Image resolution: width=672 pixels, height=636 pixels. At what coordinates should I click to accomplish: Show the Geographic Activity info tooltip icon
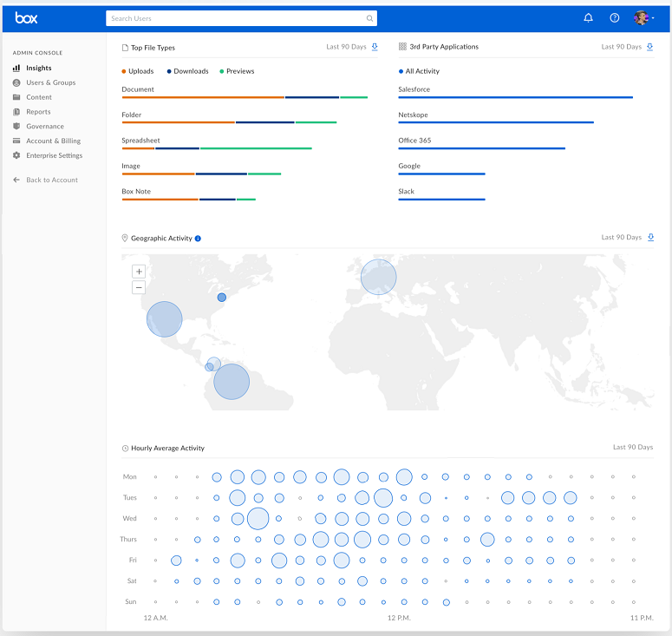coord(198,239)
